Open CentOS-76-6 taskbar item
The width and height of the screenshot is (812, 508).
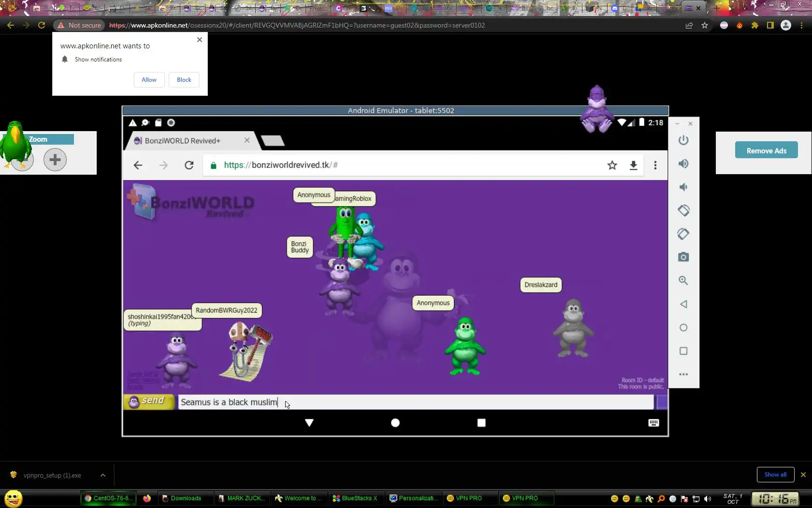pos(108,498)
